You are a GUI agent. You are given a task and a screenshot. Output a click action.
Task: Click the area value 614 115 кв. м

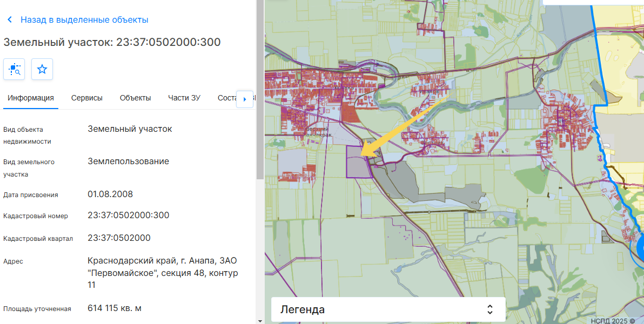pyautogui.click(x=115, y=308)
